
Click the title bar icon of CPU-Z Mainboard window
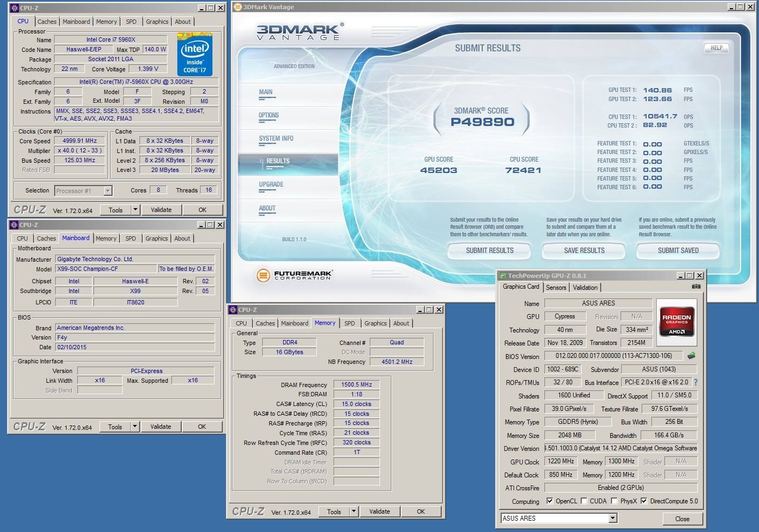14,225
